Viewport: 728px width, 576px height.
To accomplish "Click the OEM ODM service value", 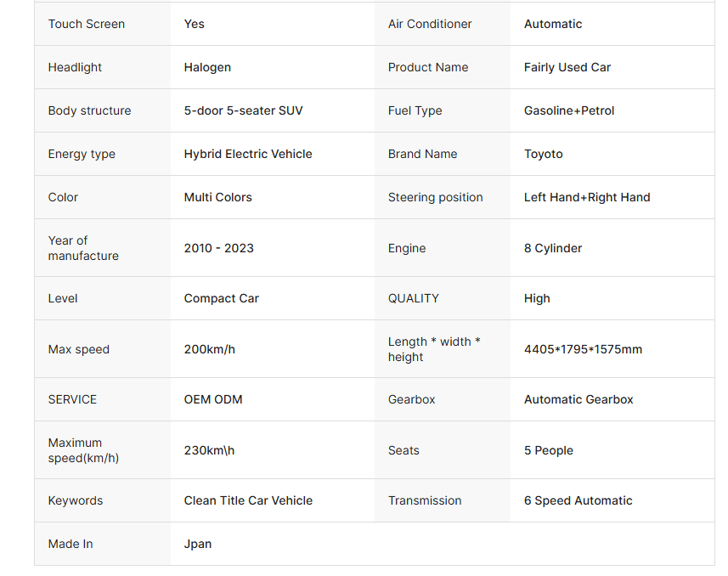I will coord(213,399).
